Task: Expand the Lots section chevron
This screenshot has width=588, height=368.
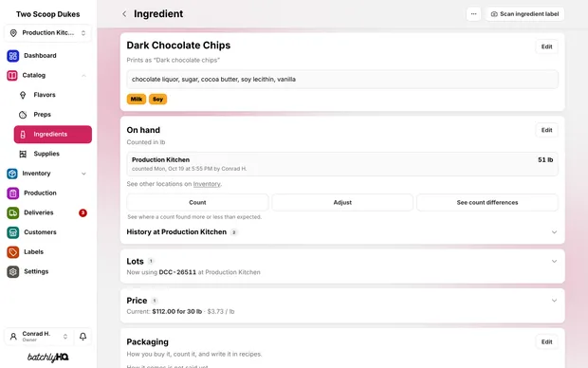Action: click(554, 262)
